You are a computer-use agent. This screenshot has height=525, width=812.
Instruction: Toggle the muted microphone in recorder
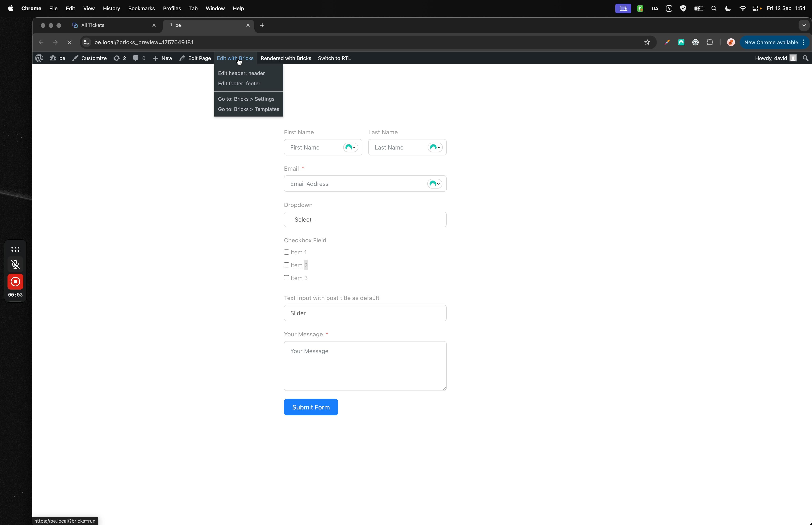[15, 264]
